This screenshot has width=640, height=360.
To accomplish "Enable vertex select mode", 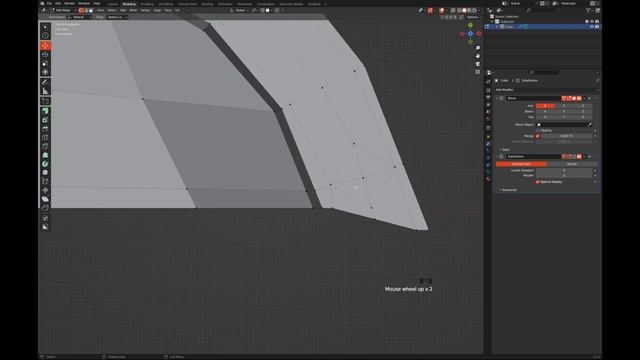I will coord(81,10).
